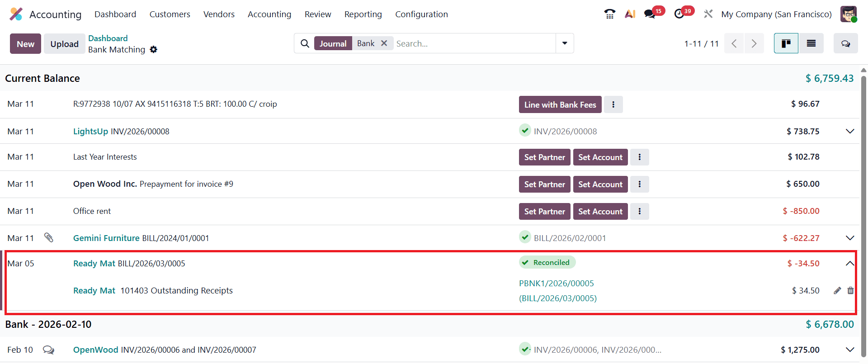Screen dimensions: 868x364
Task: Expand the LightsUp $ 738.75 row
Action: pyautogui.click(x=850, y=131)
